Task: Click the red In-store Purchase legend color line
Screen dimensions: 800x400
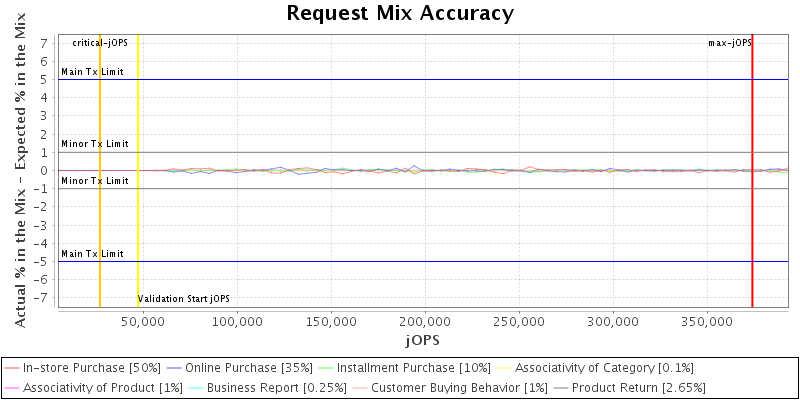Action: tap(12, 368)
